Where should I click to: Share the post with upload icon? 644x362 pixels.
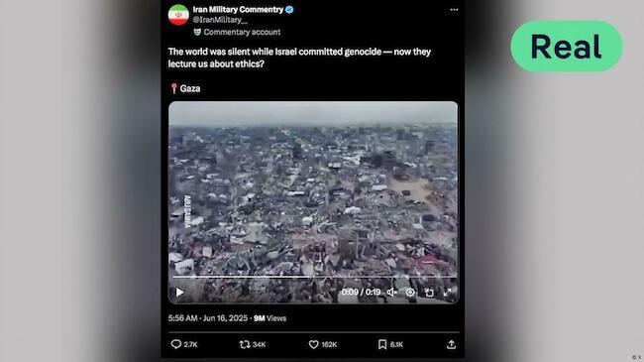tap(452, 344)
